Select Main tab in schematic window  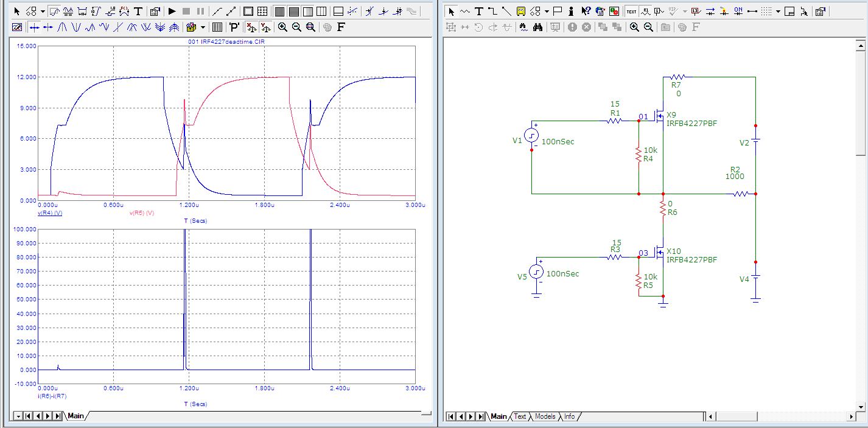point(499,416)
